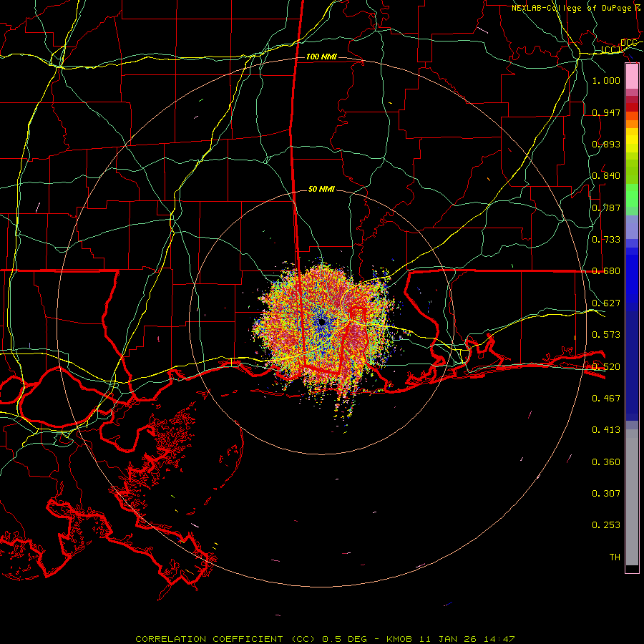Click the KMOB station identifier in caption
644x644 pixels.
[399, 639]
